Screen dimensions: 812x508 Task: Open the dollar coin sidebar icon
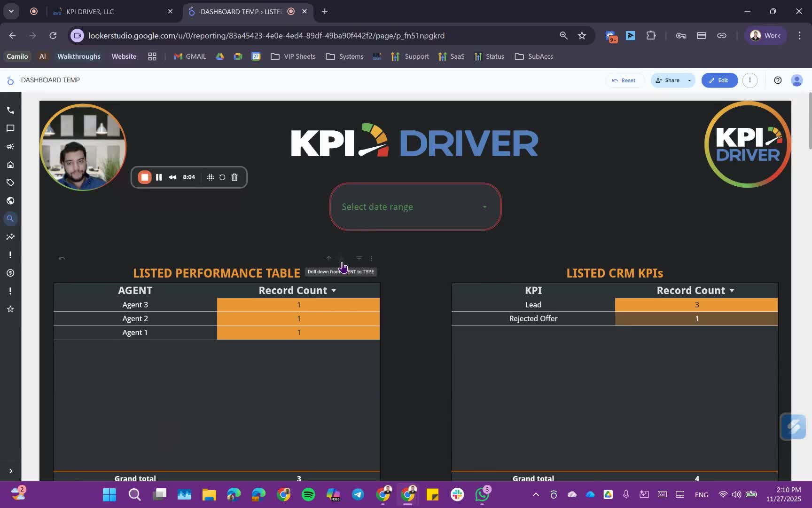10,273
